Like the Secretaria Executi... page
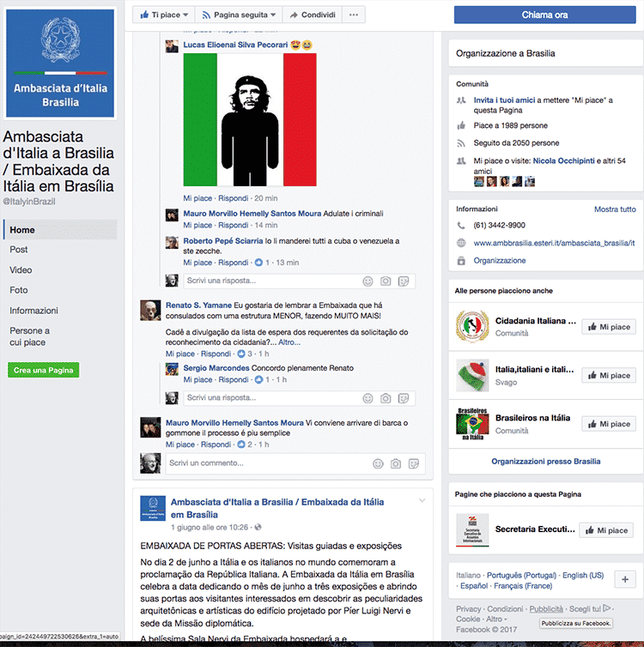 [607, 530]
